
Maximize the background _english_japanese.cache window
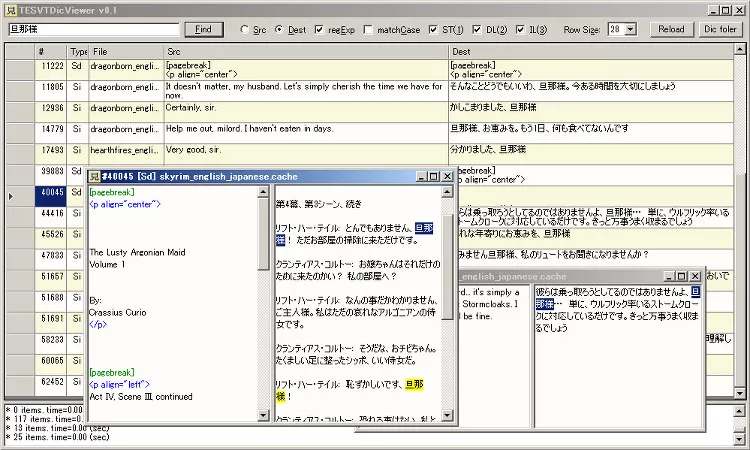pyautogui.click(x=682, y=276)
